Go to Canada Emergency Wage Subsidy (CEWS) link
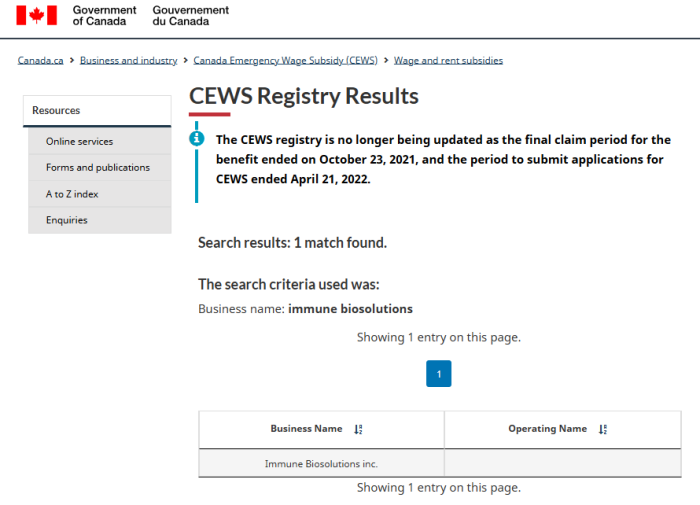This screenshot has height=505, width=700. click(285, 60)
